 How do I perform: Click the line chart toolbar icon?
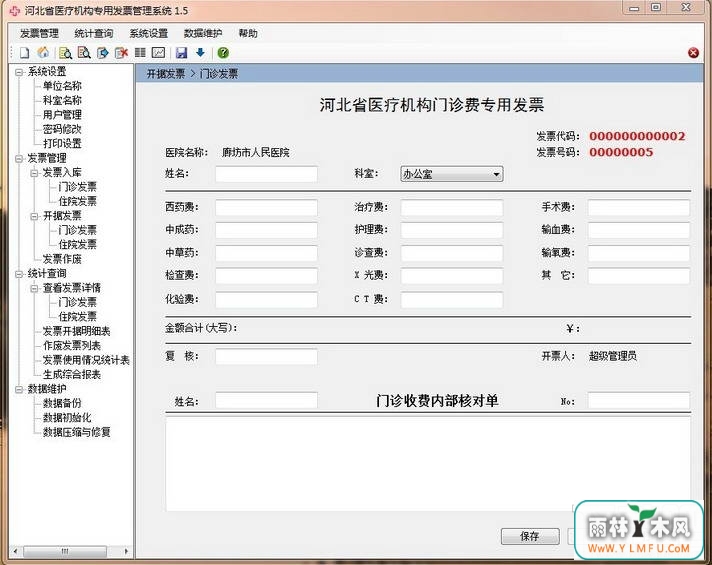coord(158,53)
